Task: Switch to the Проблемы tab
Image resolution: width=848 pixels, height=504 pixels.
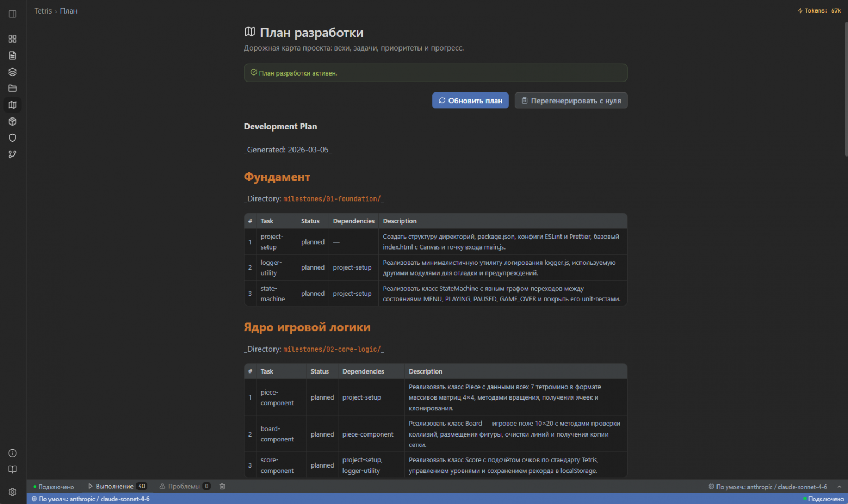Action: tap(184, 486)
